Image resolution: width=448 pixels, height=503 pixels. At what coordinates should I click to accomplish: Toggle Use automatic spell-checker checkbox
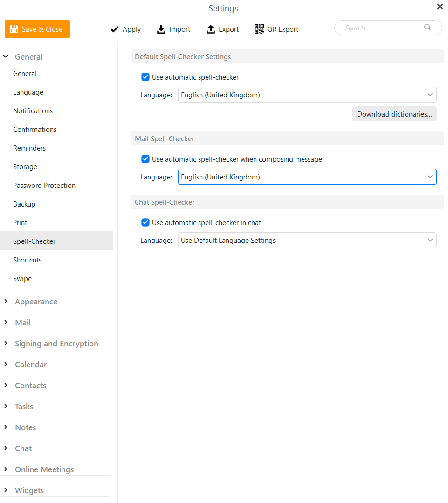(x=145, y=77)
